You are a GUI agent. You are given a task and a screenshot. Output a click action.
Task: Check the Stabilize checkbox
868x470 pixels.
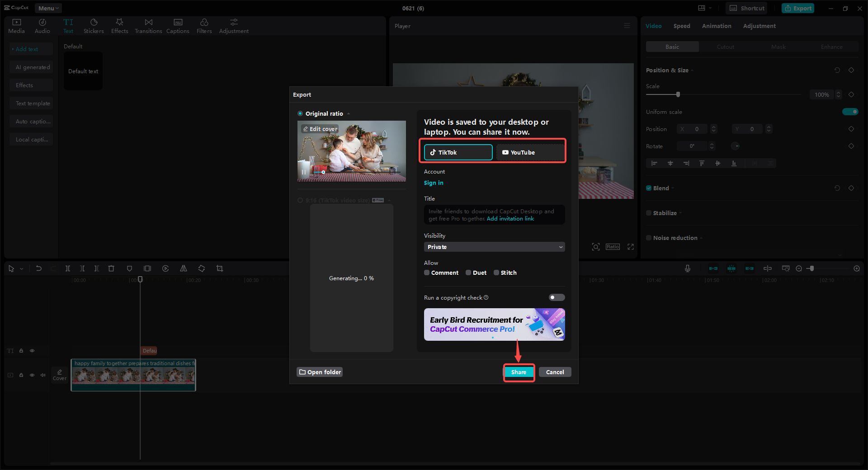pos(649,213)
